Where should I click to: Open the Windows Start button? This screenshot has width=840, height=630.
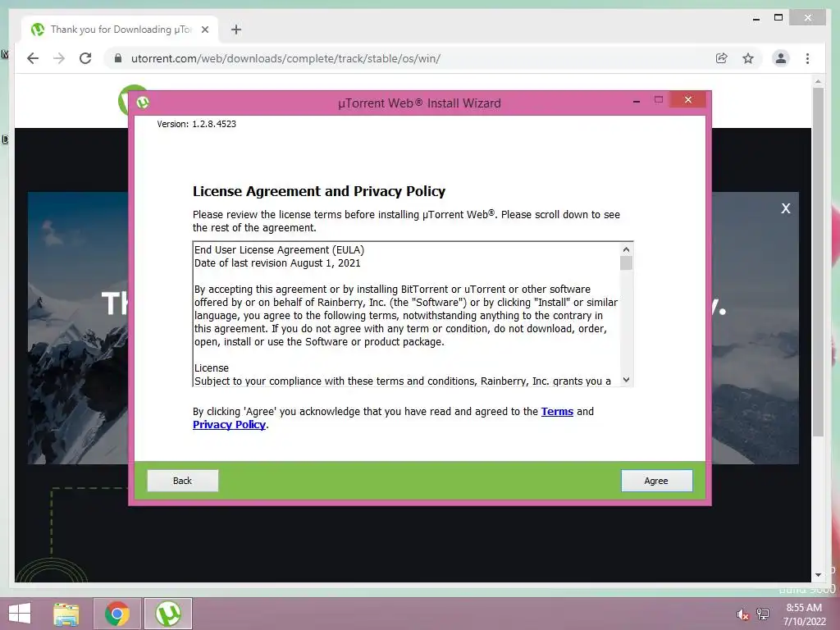coord(20,614)
